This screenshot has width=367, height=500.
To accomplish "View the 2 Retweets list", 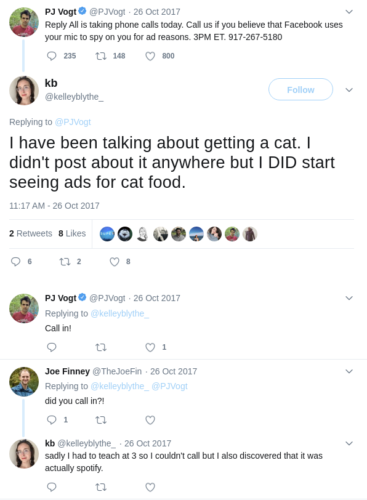I will coord(31,233).
